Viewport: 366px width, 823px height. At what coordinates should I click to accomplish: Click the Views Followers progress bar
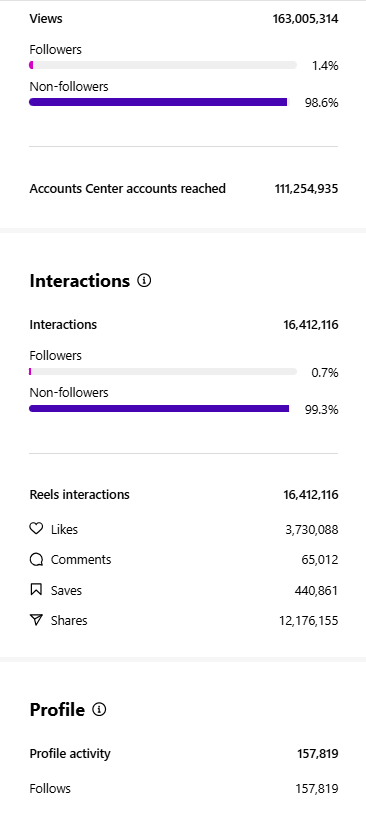click(163, 65)
